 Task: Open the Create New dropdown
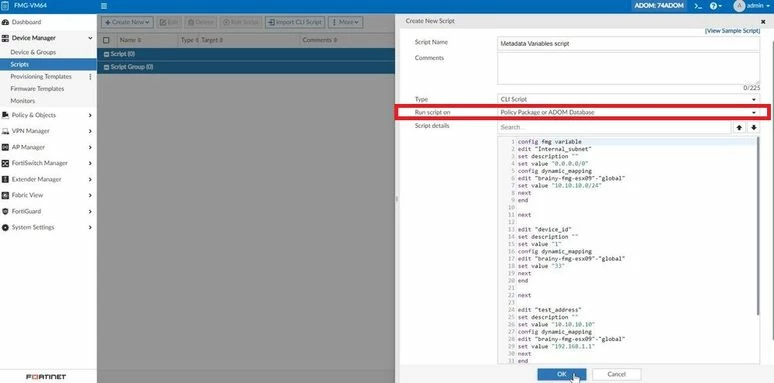point(127,22)
